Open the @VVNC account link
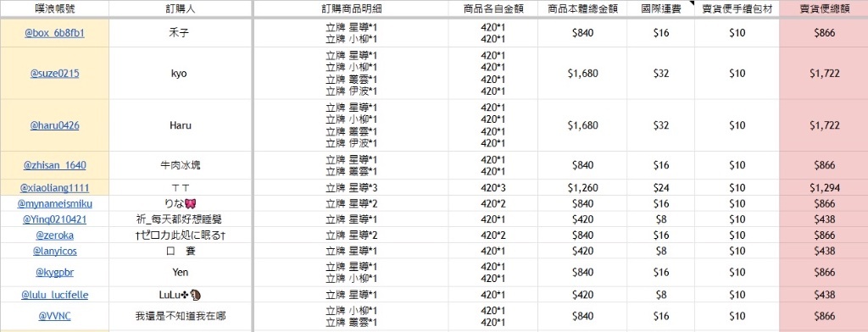The height and width of the screenshot is (332, 868). (x=54, y=317)
